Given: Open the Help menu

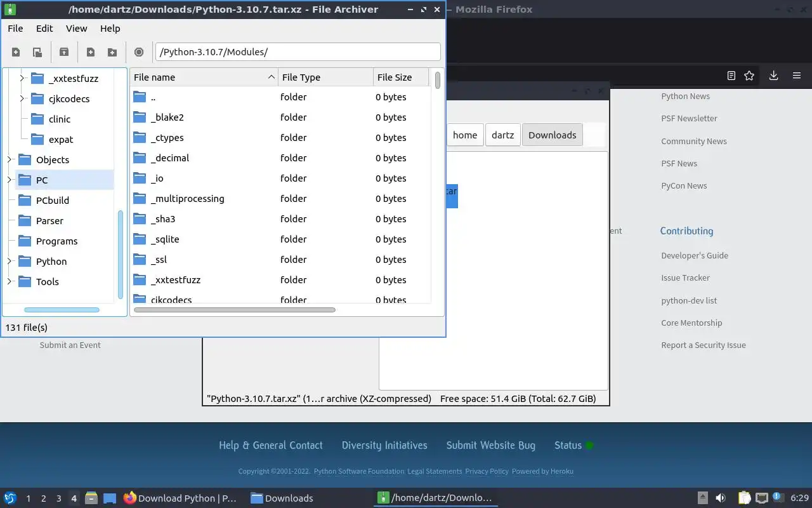Looking at the screenshot, I should coord(110,29).
